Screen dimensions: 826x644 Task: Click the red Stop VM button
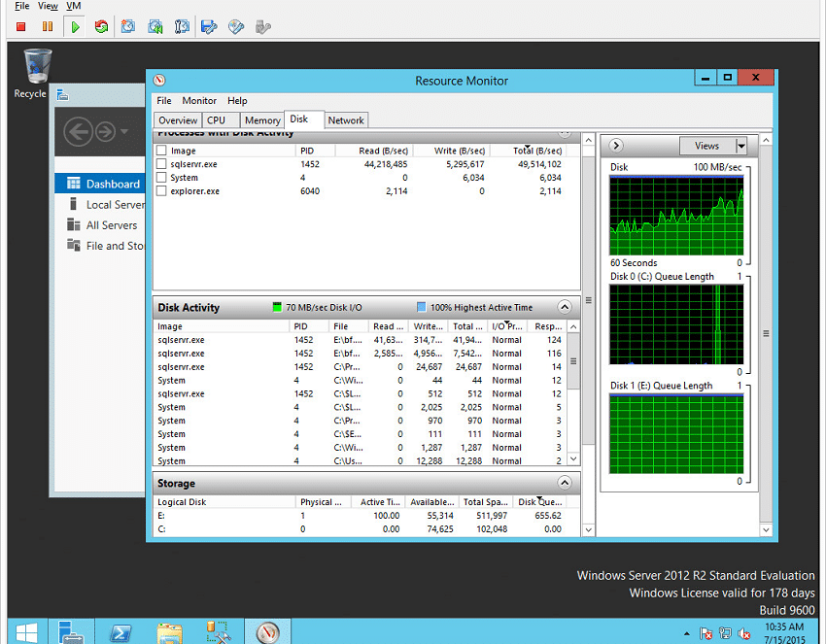point(21,26)
